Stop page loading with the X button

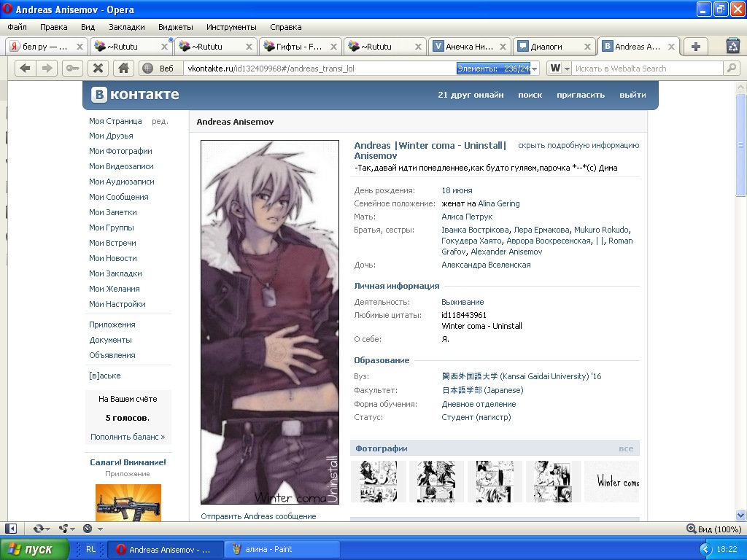[98, 68]
